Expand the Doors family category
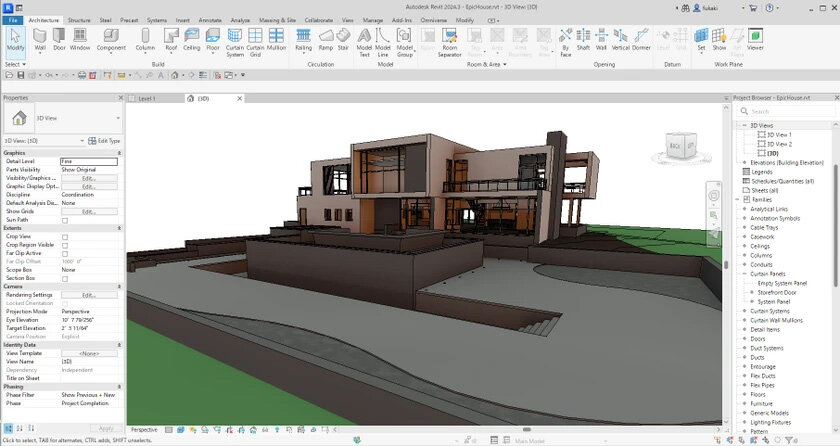 (743, 338)
